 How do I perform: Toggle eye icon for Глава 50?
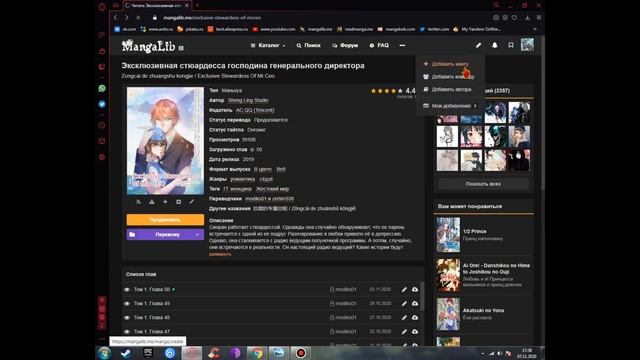pos(127,289)
